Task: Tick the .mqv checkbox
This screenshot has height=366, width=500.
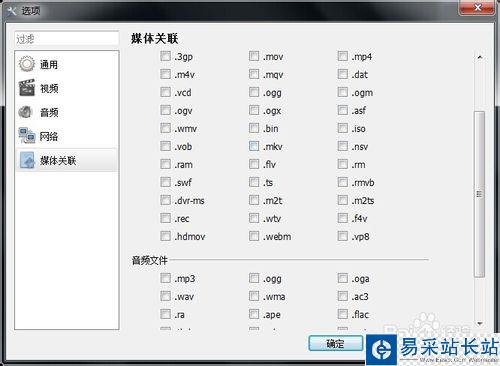Action: (x=254, y=74)
